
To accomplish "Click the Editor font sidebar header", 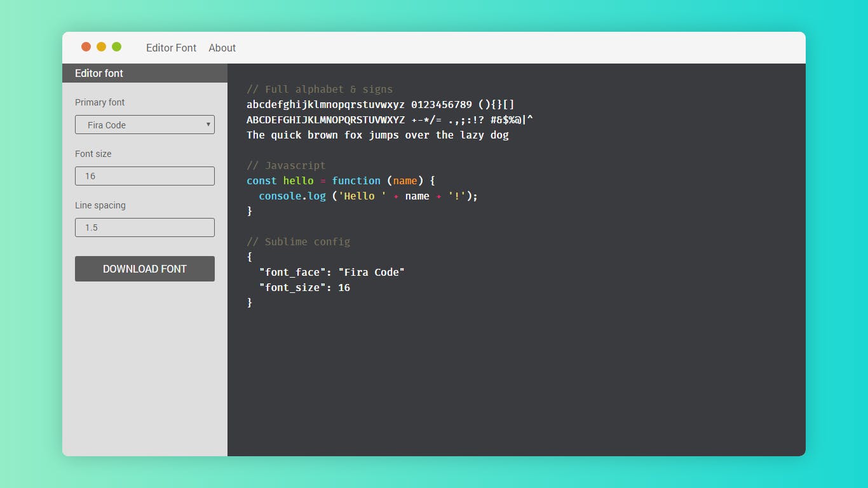I will coord(99,73).
